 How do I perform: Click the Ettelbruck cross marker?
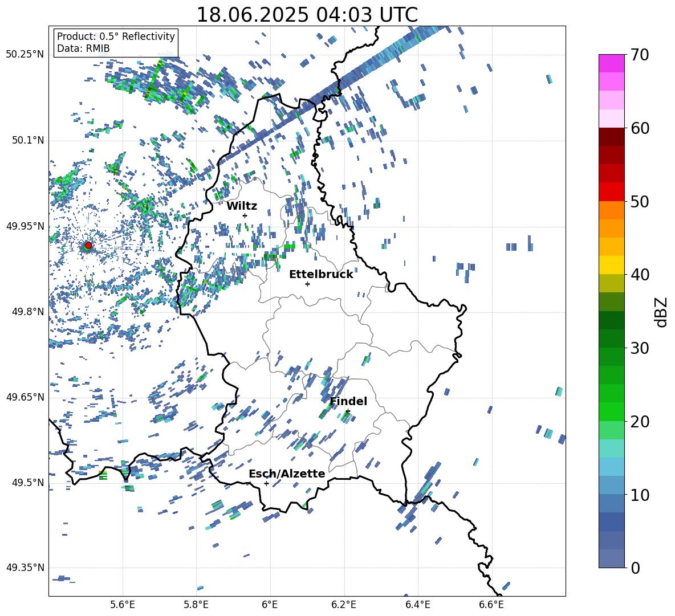coord(307,284)
